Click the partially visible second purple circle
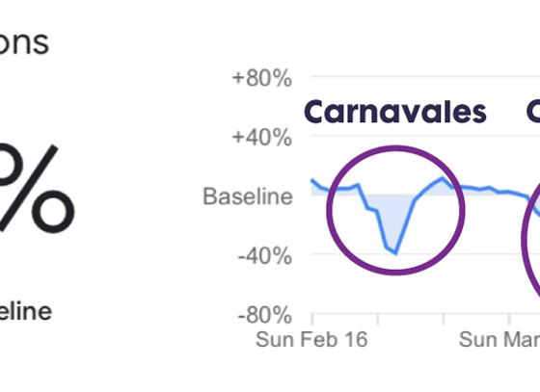Screen dimensions: 540x392 pyautogui.click(x=530, y=237)
